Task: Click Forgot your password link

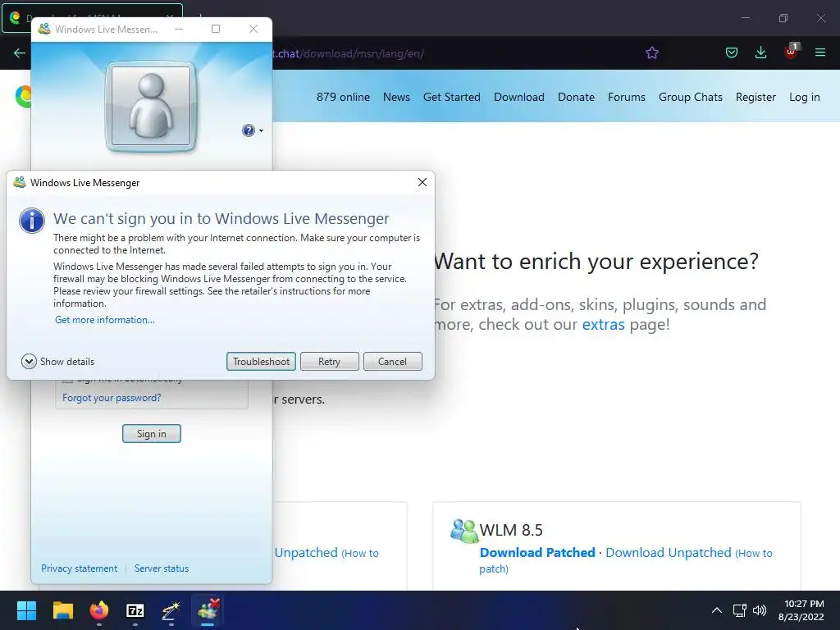Action: coord(112,398)
